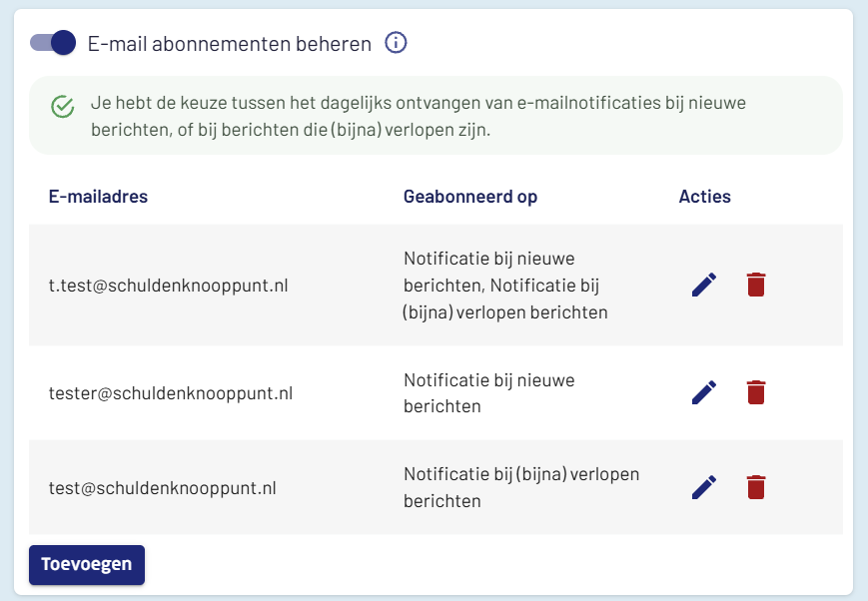Remove the tester@schuldenknooppunt.nl row

[x=756, y=392]
